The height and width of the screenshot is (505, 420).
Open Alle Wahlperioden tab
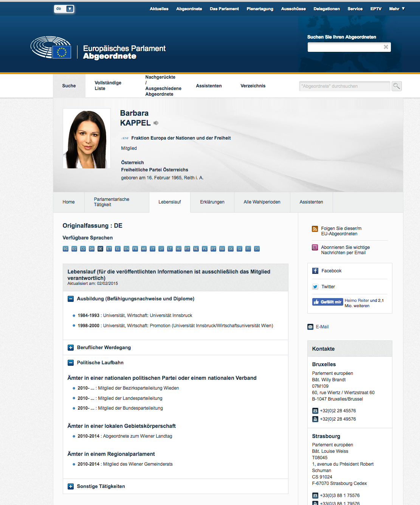click(x=262, y=202)
